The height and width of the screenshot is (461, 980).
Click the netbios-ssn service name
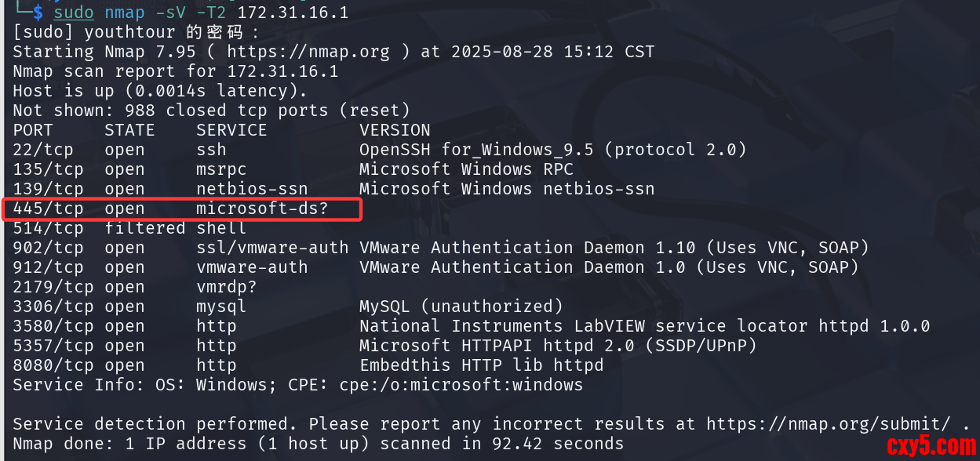pos(252,189)
